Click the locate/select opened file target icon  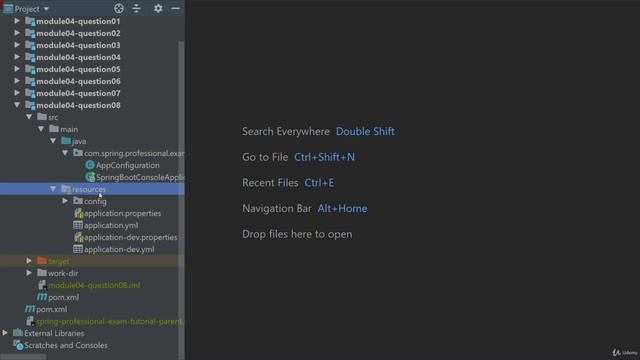tap(119, 8)
